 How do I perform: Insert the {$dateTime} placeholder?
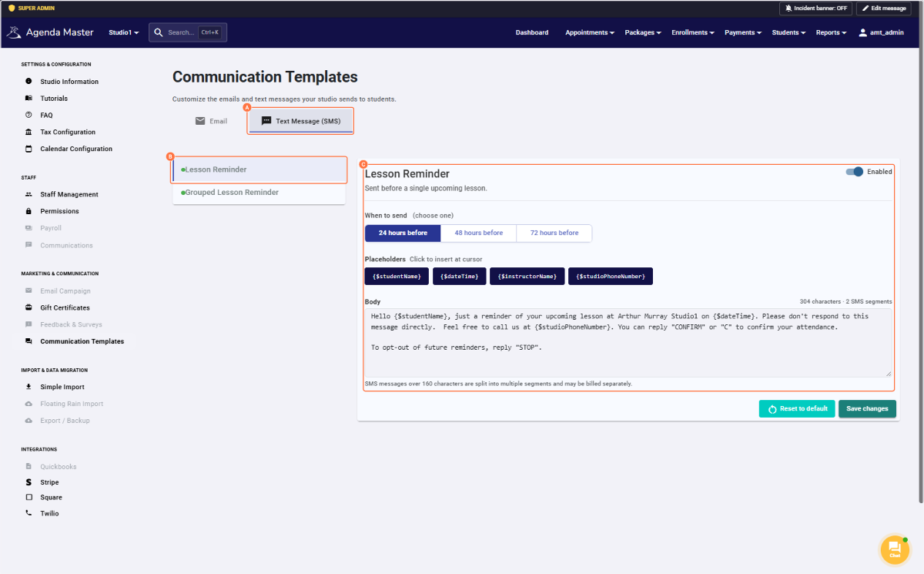[459, 276]
